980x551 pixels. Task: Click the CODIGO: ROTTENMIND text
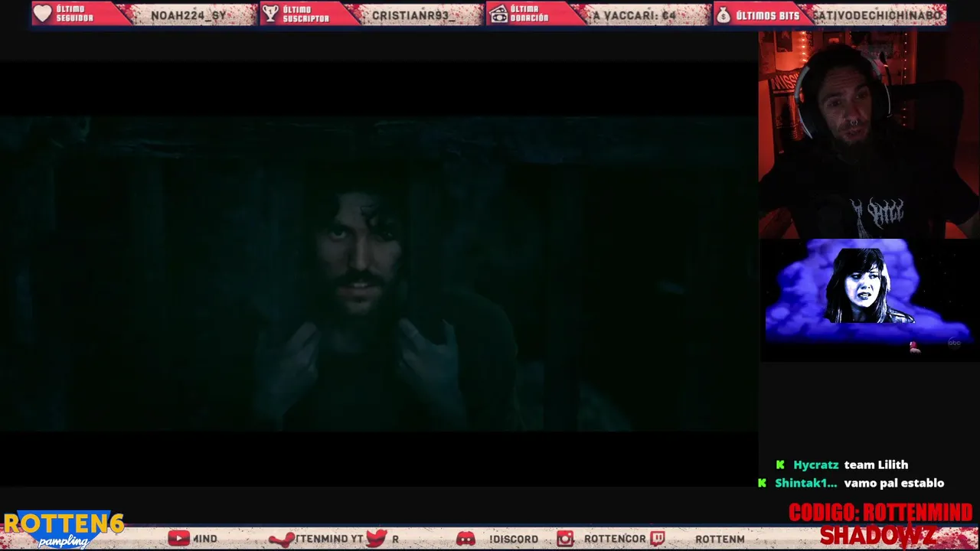(x=880, y=512)
